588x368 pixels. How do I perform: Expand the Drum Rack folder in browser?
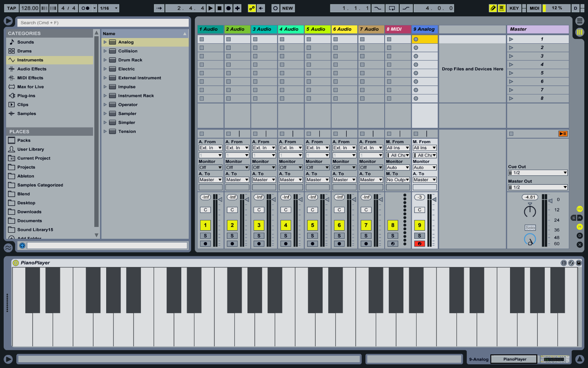(105, 60)
